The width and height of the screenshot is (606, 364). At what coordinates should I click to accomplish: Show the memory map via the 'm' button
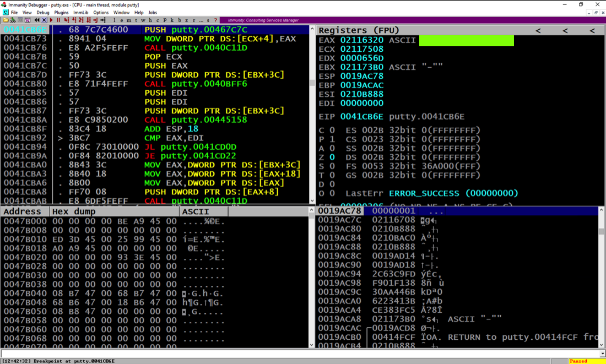pos(129,20)
